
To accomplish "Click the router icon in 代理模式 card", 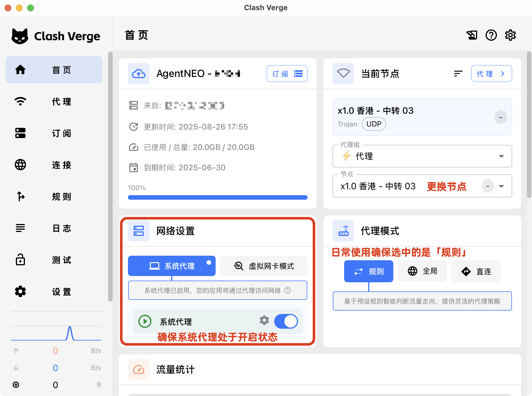I will [343, 231].
